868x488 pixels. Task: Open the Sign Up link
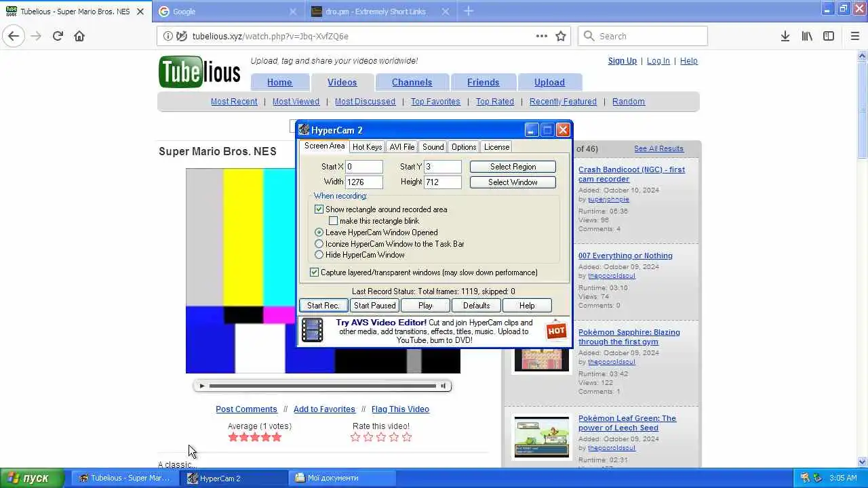[x=622, y=61]
